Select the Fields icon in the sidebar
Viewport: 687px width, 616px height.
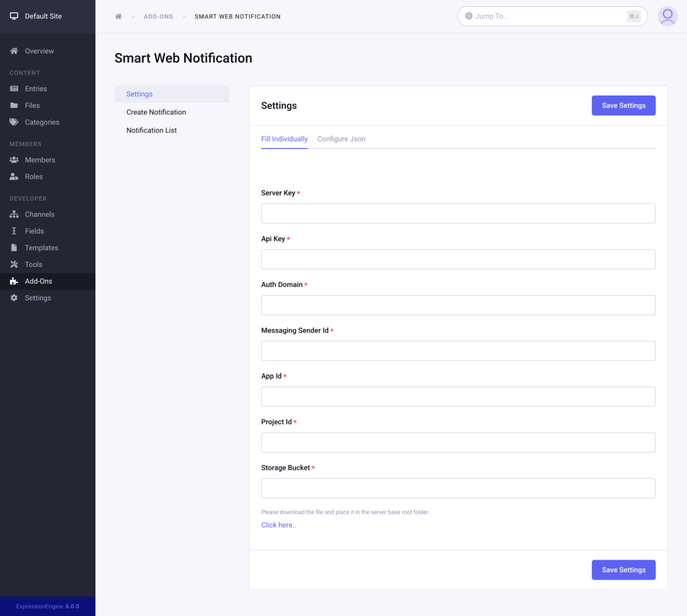coord(14,230)
